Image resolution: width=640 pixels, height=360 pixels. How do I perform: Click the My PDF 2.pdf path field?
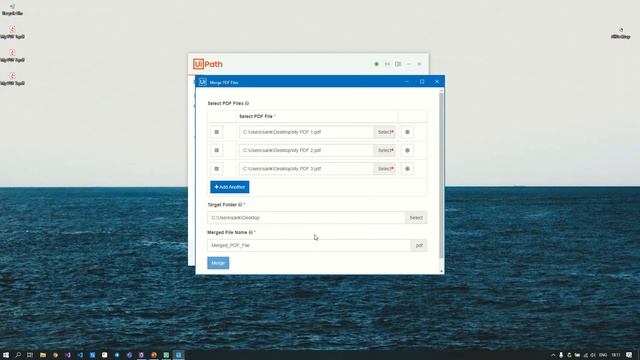click(307, 150)
